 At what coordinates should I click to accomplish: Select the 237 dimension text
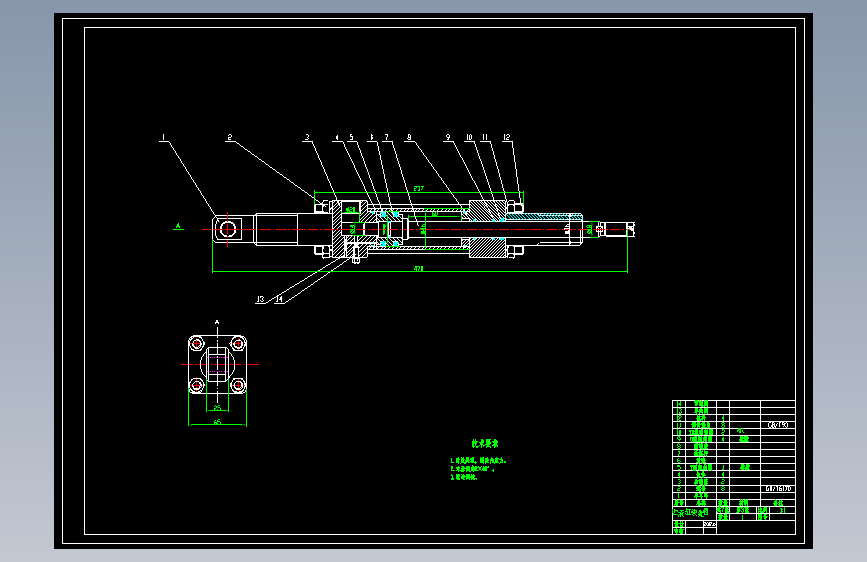click(x=419, y=189)
